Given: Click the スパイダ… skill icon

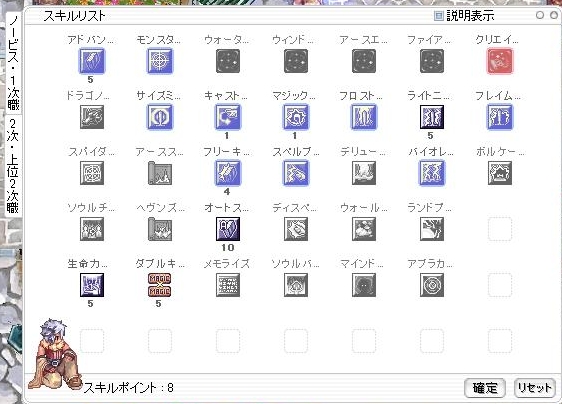Looking at the screenshot, I should 92,173.
